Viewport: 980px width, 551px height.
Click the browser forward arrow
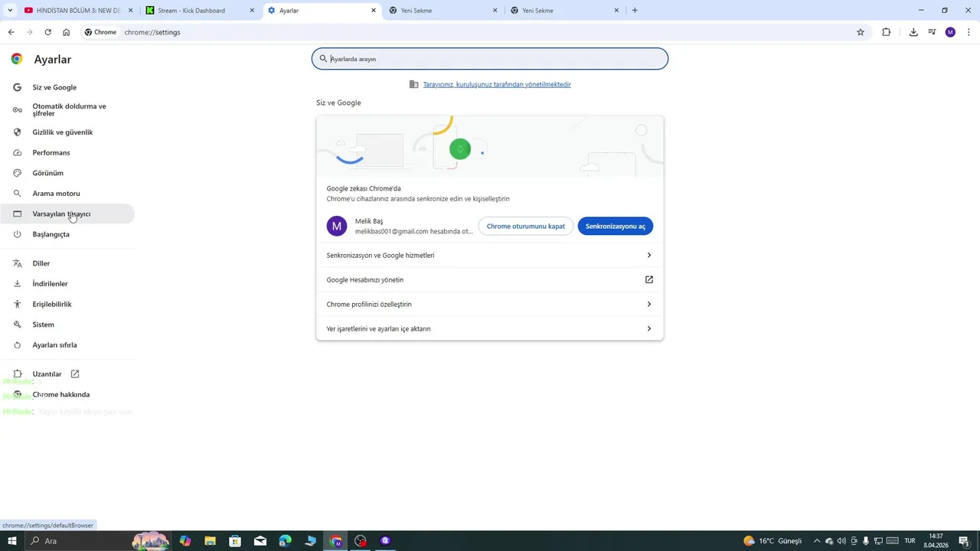click(29, 32)
